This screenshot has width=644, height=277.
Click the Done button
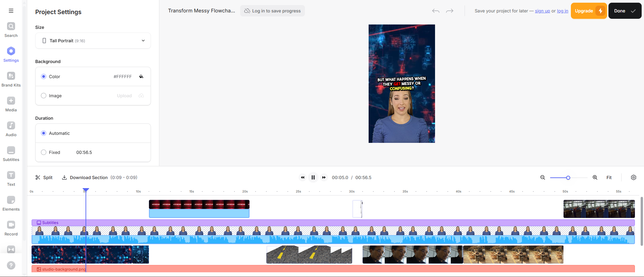(625, 11)
